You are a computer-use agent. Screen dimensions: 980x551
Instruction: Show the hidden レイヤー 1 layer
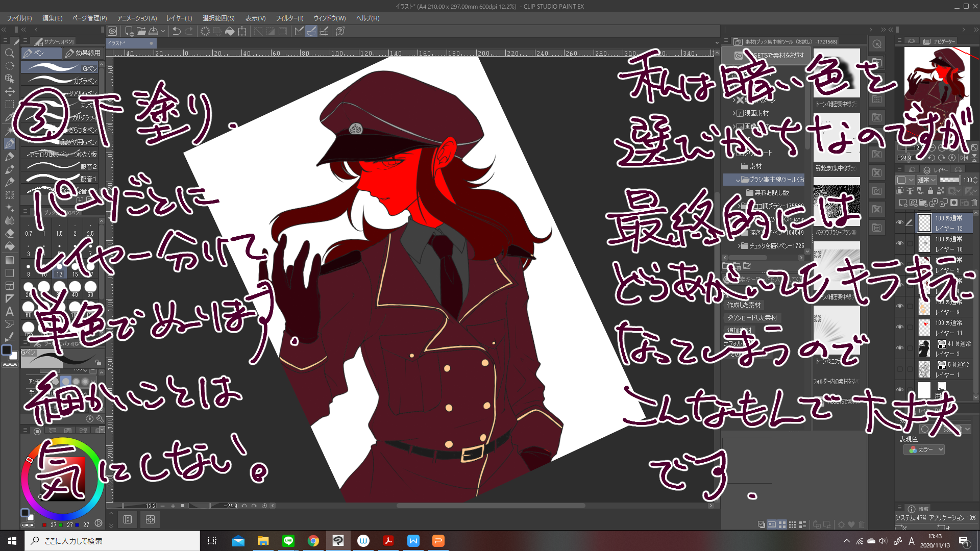pyautogui.click(x=900, y=369)
